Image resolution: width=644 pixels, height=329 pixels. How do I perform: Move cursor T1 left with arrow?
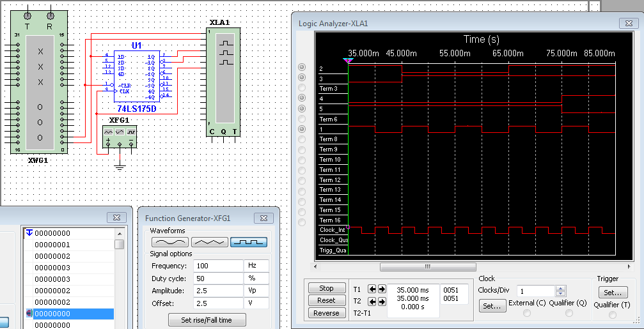(372, 289)
